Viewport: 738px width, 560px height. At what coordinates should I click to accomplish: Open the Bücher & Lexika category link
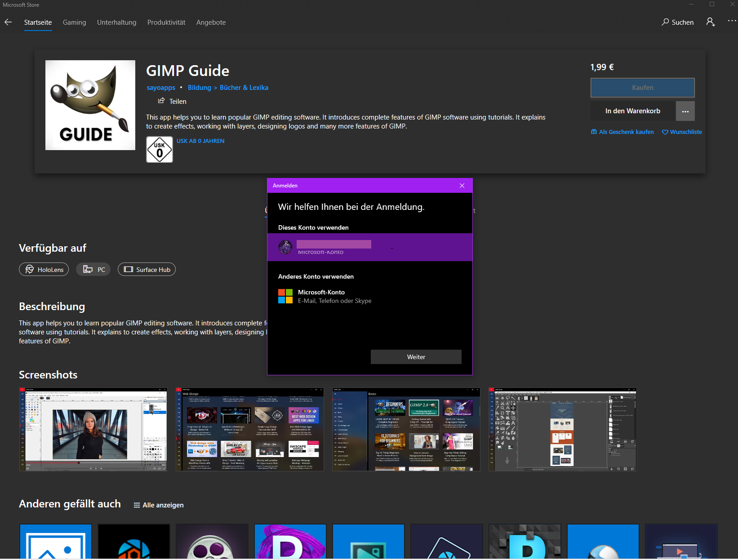click(x=244, y=88)
